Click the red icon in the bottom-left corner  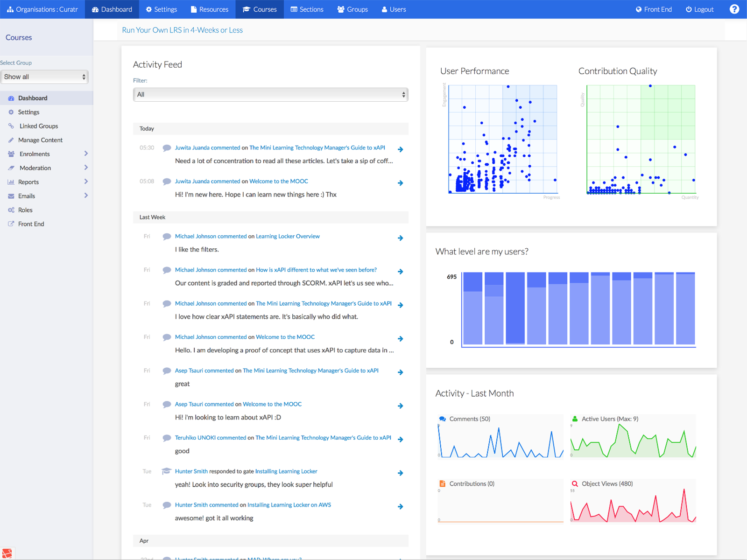7,553
